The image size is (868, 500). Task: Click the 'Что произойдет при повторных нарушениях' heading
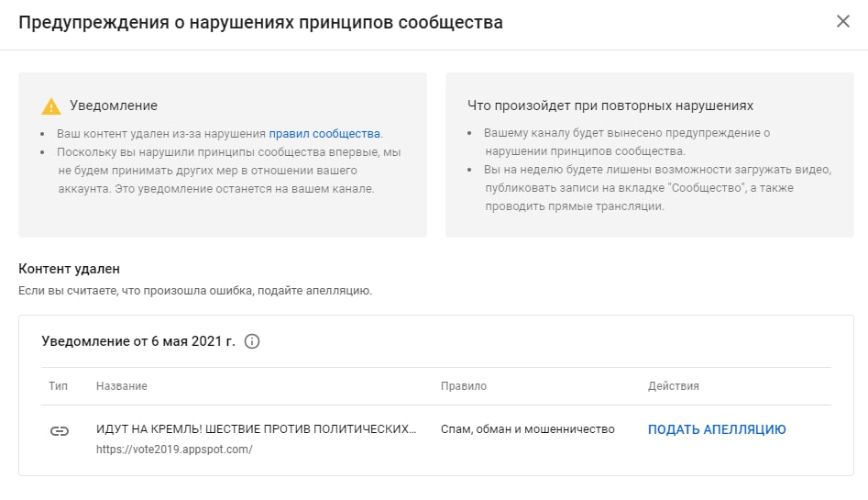pos(610,106)
